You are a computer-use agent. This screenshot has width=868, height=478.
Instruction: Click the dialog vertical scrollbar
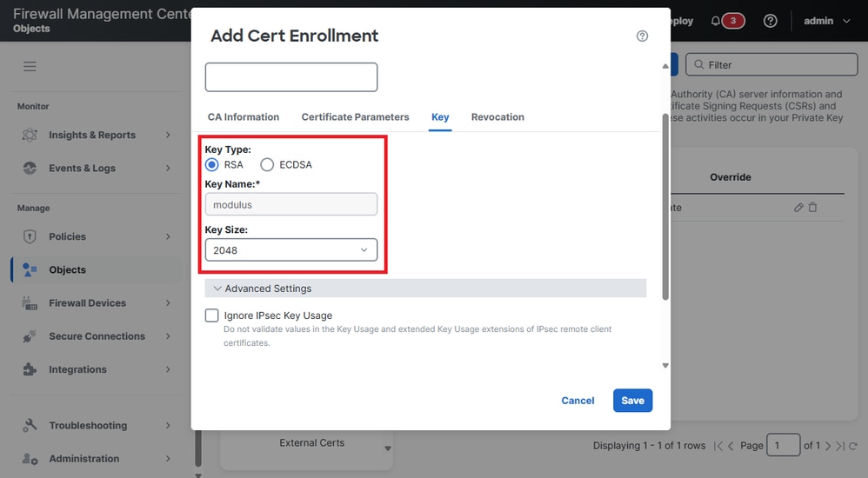pos(665,209)
